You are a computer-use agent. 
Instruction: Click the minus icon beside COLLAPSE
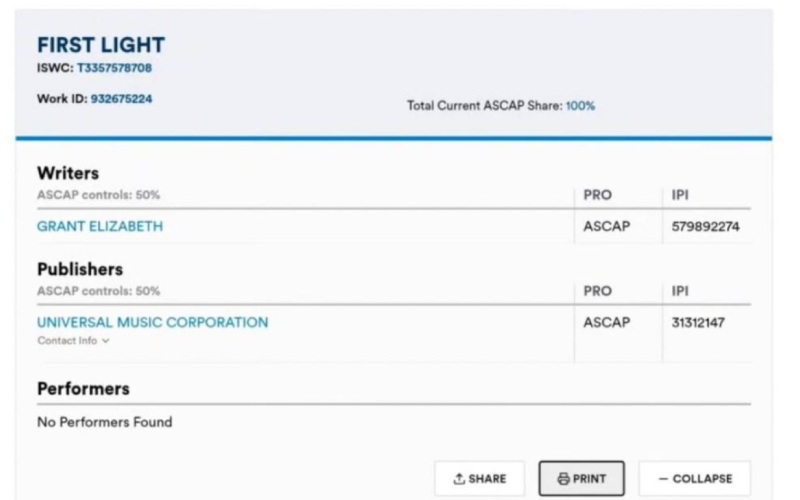pos(663,479)
